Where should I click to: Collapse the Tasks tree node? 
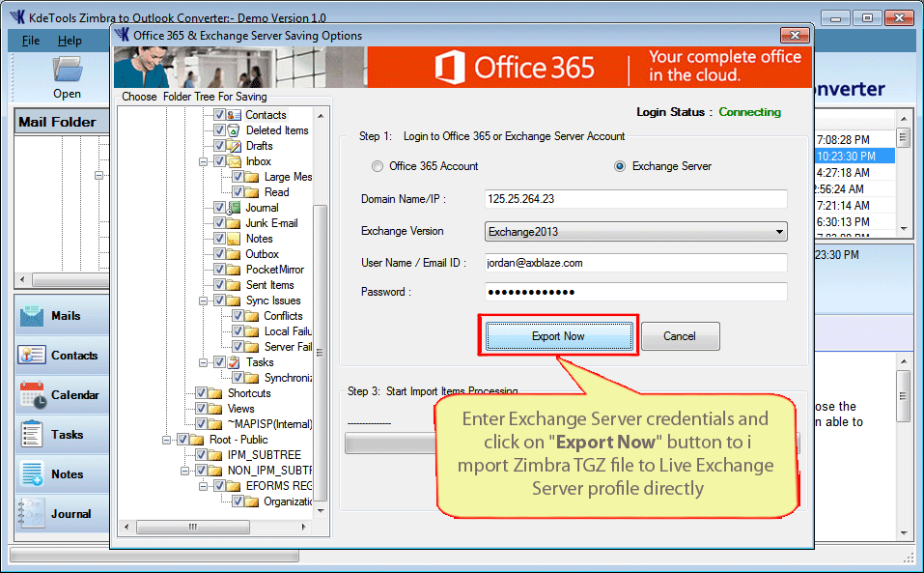203,362
